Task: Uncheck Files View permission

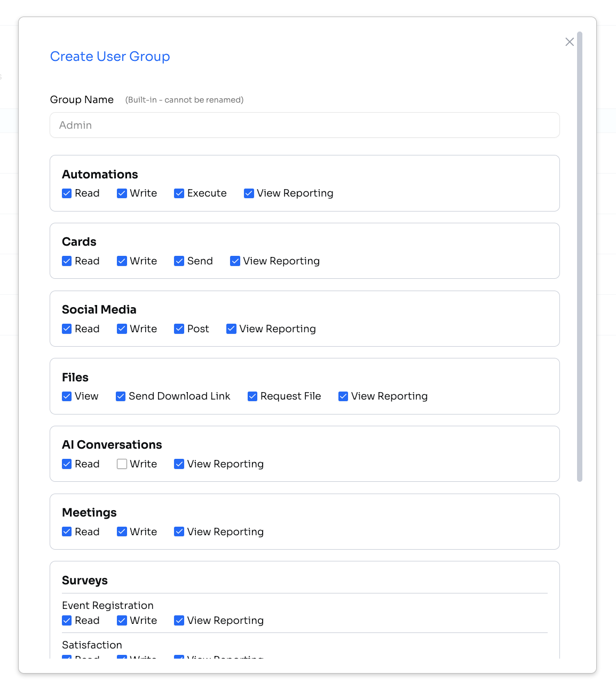Action: pos(67,396)
